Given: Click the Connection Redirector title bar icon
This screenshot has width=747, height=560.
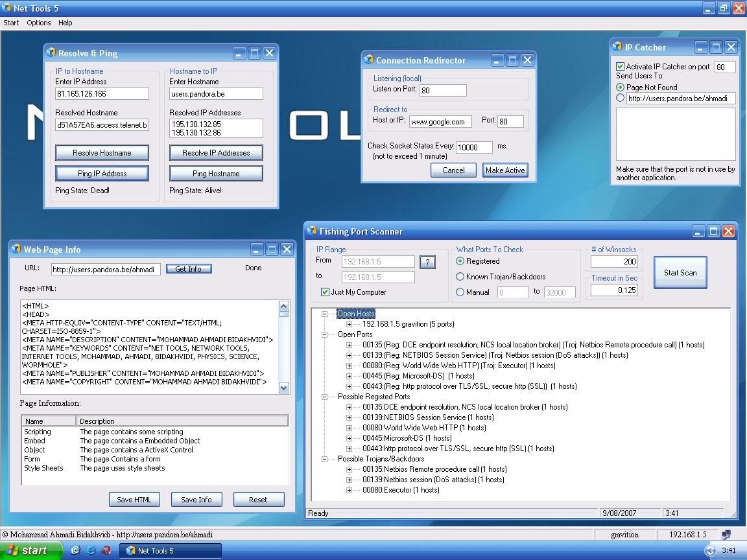Looking at the screenshot, I should (x=369, y=60).
